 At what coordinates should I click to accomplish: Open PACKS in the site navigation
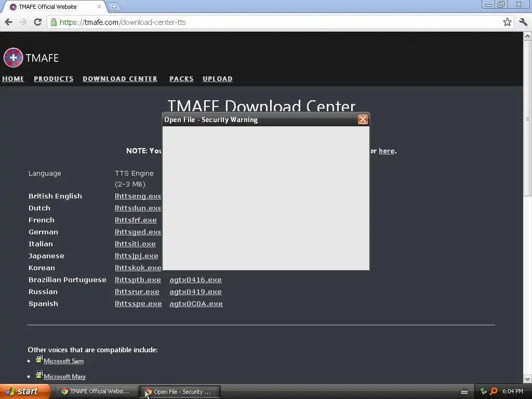pyautogui.click(x=181, y=79)
